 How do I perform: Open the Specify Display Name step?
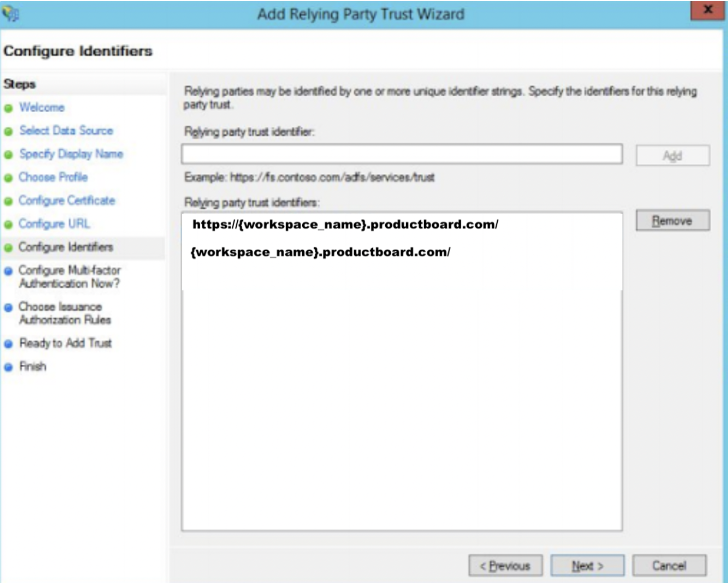coord(71,154)
